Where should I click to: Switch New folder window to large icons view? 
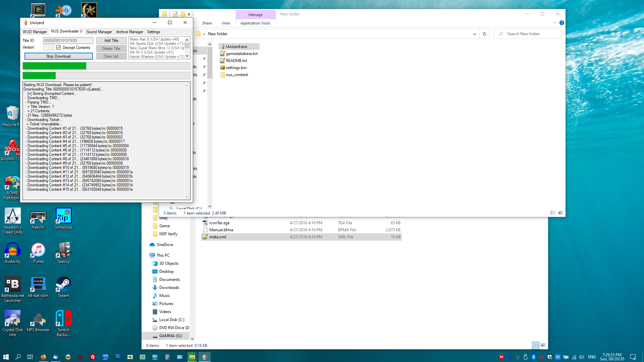560,213
